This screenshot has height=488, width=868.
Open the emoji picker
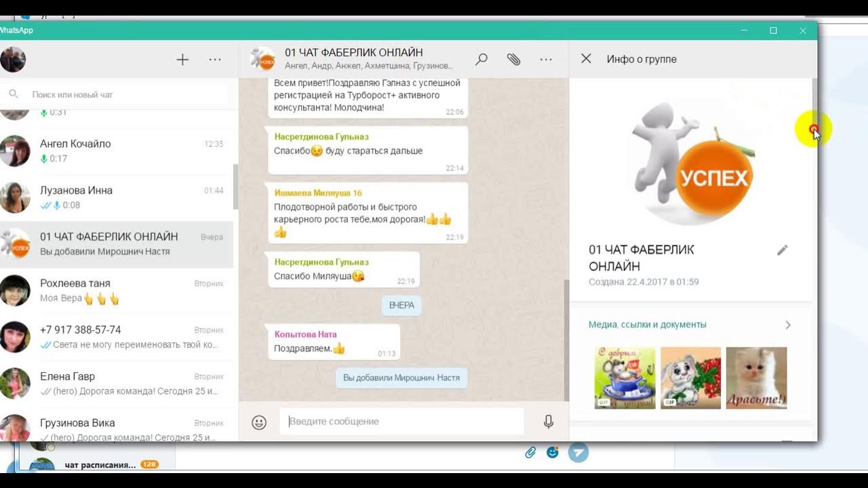[x=259, y=422]
